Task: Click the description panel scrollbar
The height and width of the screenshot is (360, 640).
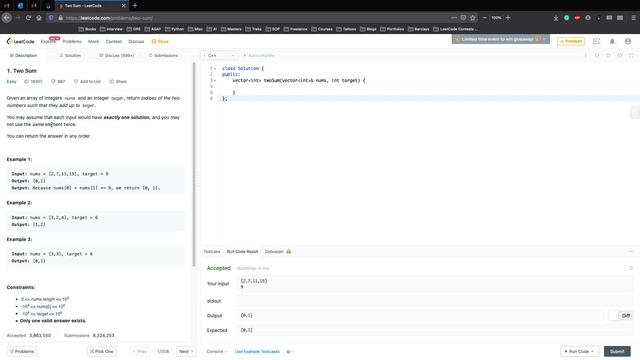Action: coord(194,163)
